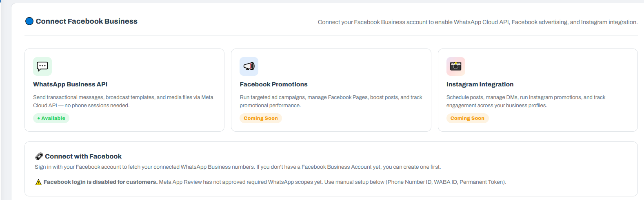Open the Instagram Integration title

(480, 84)
